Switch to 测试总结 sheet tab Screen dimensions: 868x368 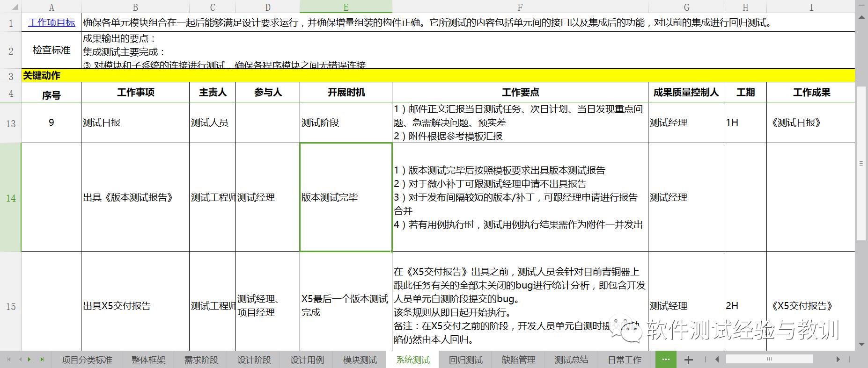(571, 360)
